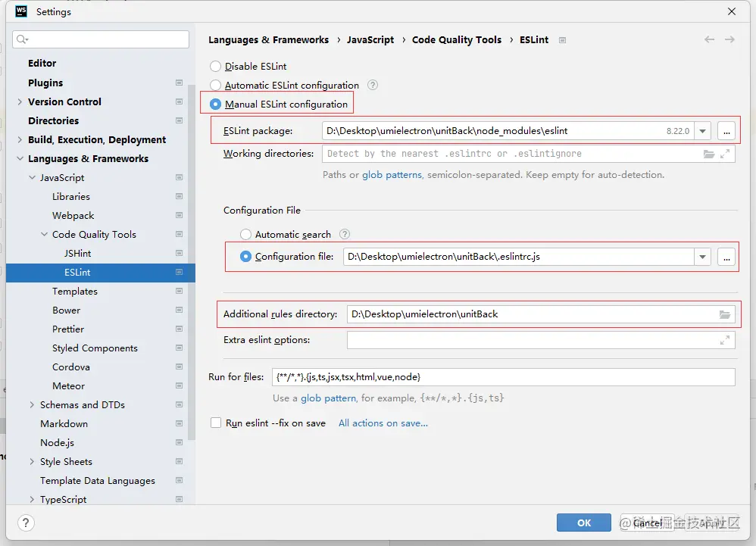This screenshot has height=546, width=756.
Task: Expand the Working directories field with the expand icon
Action: 725,154
